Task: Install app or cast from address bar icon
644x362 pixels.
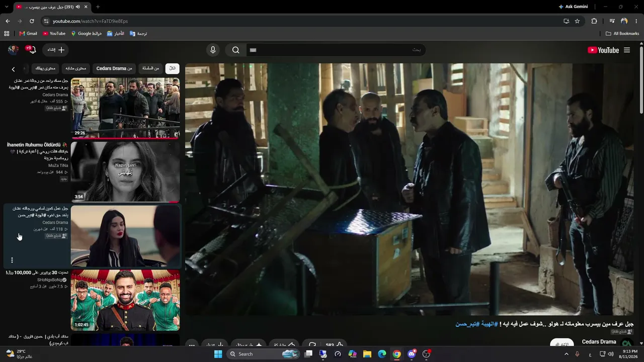Action: (x=566, y=21)
